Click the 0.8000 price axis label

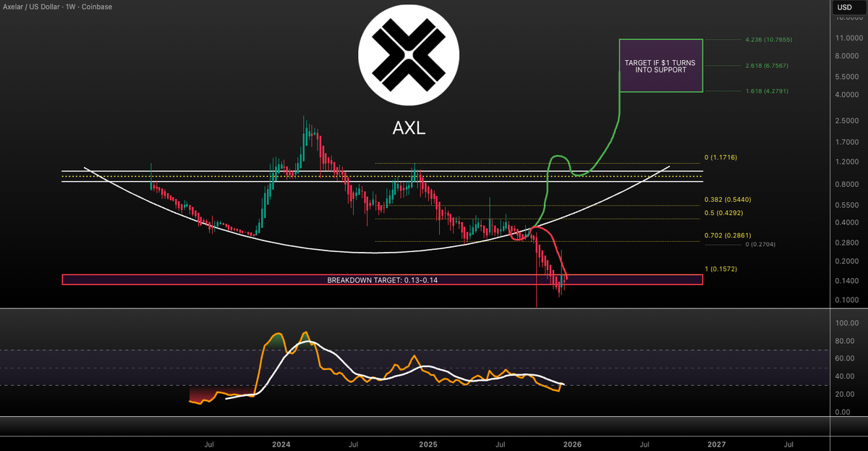(x=846, y=185)
